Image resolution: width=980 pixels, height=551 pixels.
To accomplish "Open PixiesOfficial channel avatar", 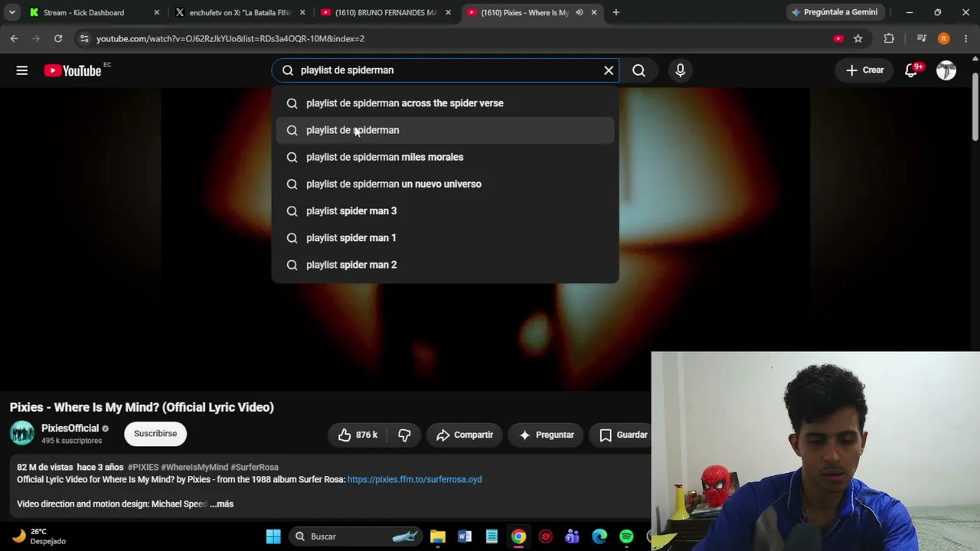I will point(22,433).
